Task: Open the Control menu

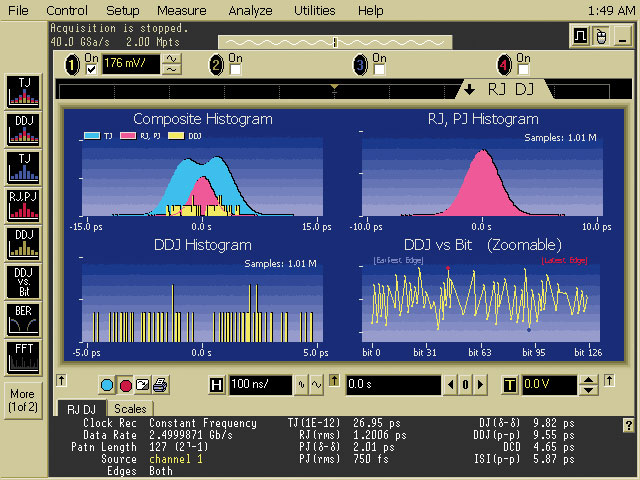Action: (67, 10)
